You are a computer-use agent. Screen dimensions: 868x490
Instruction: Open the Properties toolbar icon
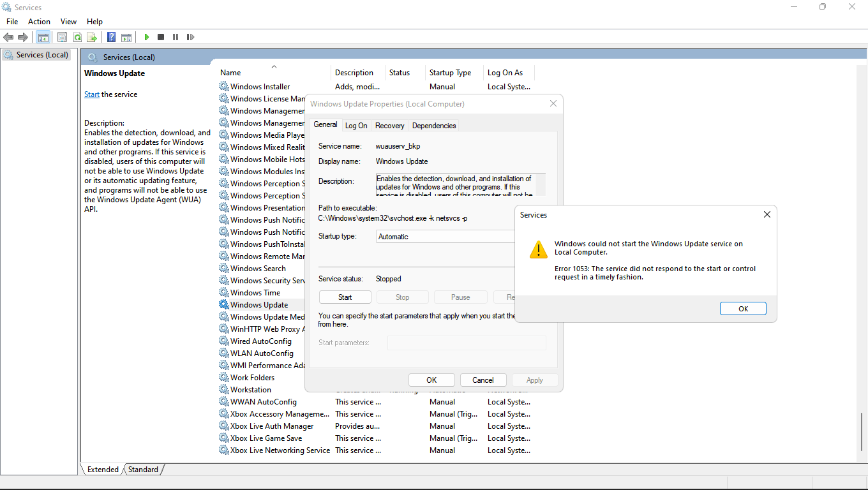(62, 37)
